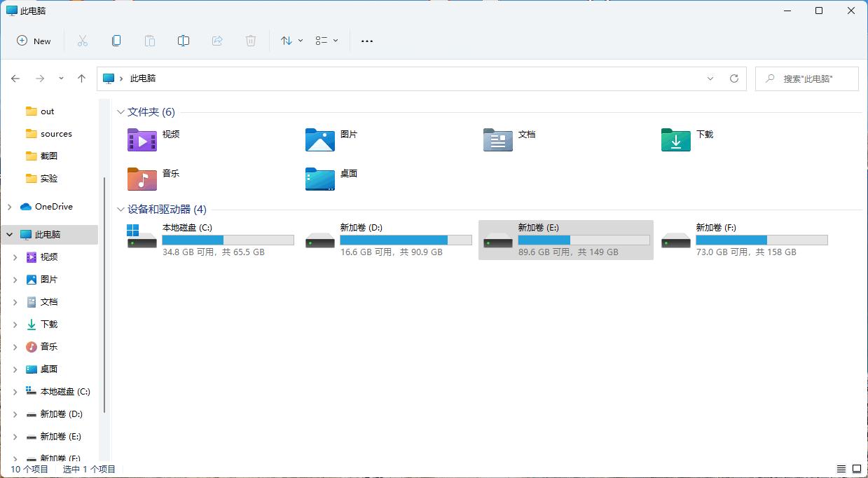Copy the selected drive using the Copy icon
The image size is (868, 478).
pyautogui.click(x=116, y=41)
